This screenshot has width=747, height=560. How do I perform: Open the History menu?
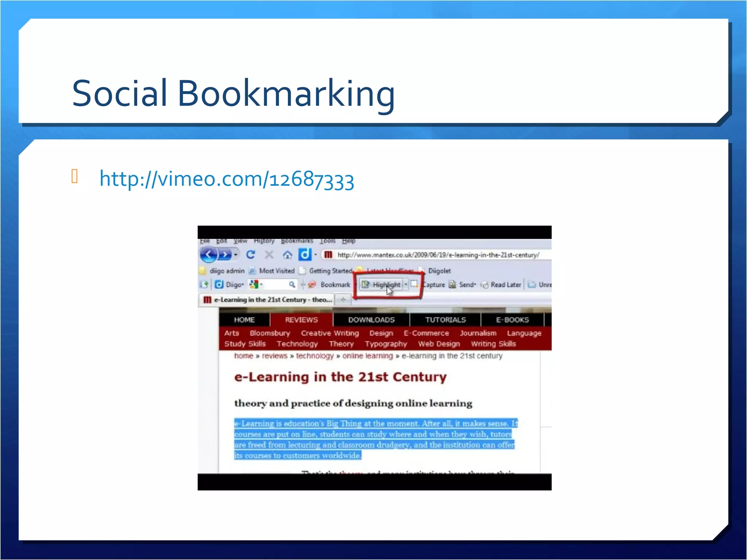tap(264, 241)
